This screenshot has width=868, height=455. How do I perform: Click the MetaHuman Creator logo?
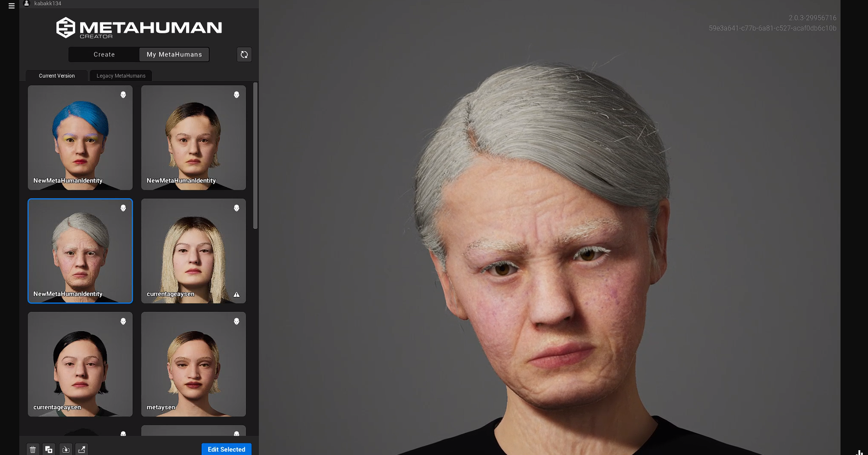(139, 28)
